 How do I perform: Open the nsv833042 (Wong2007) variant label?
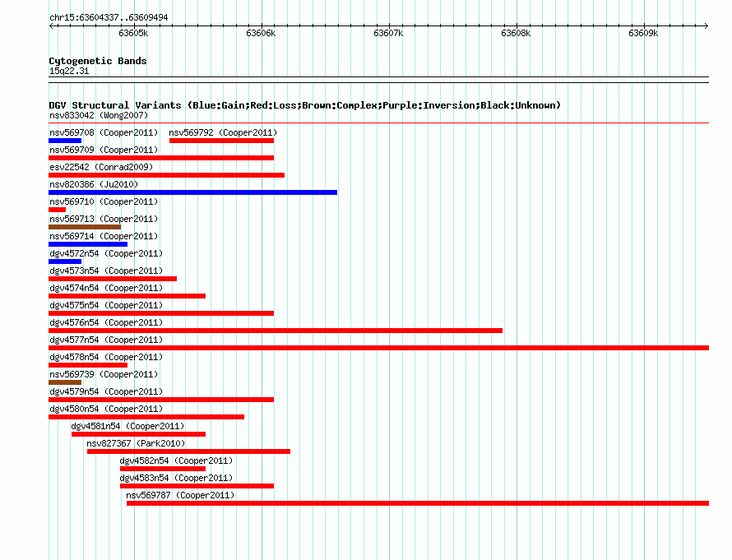click(x=99, y=115)
